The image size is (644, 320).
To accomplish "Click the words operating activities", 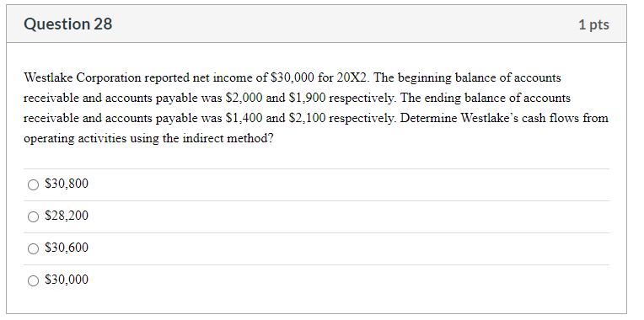I will click(75, 139).
